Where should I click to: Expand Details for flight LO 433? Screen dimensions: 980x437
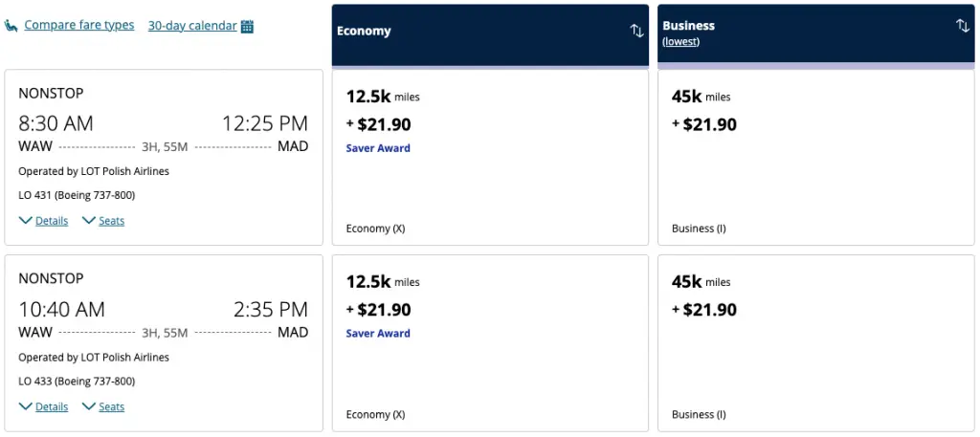click(x=43, y=406)
